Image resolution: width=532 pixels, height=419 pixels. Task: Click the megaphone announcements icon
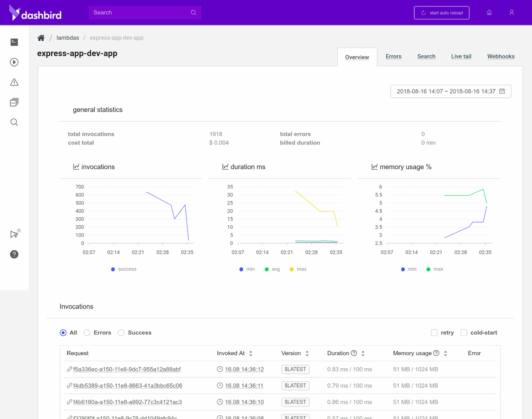14,234
